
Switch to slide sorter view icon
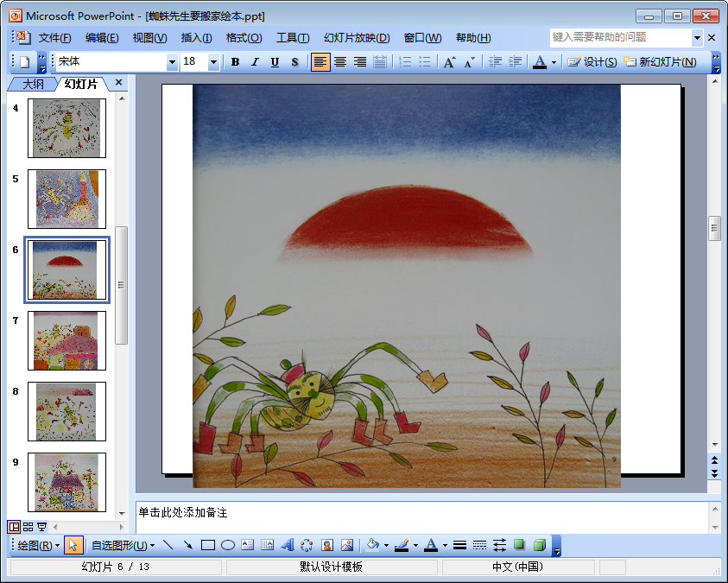28,527
